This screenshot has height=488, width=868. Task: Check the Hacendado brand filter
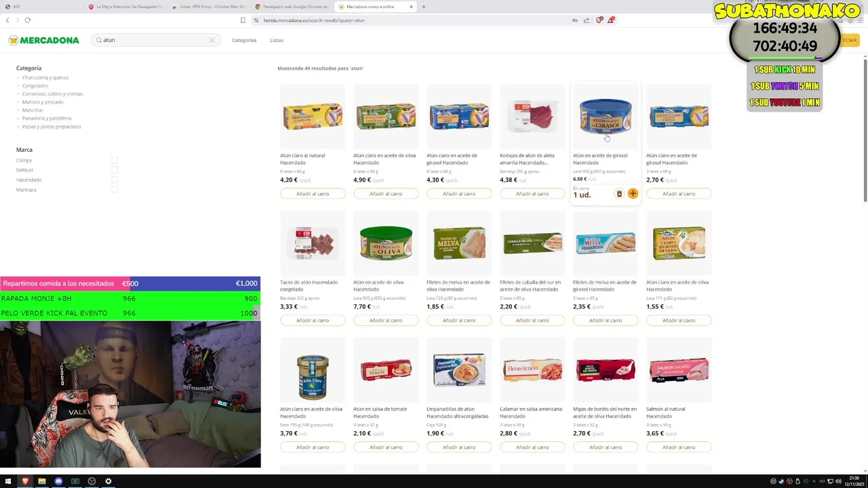click(x=115, y=180)
